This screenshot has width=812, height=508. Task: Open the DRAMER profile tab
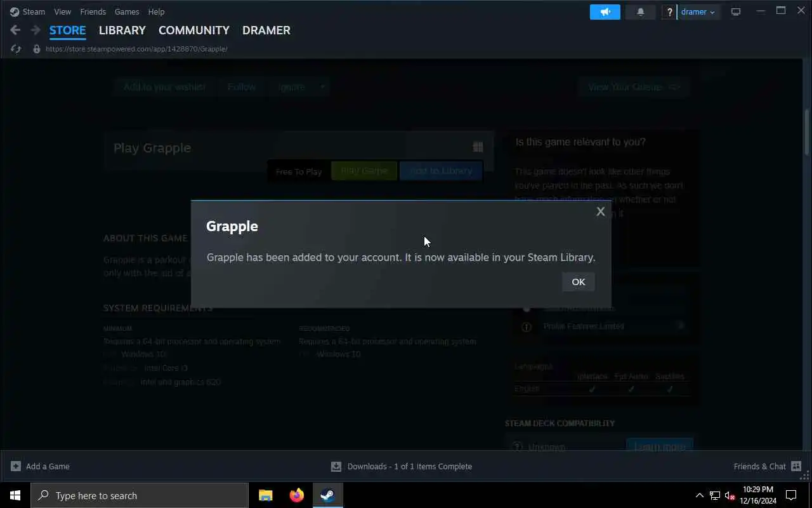[x=266, y=30]
